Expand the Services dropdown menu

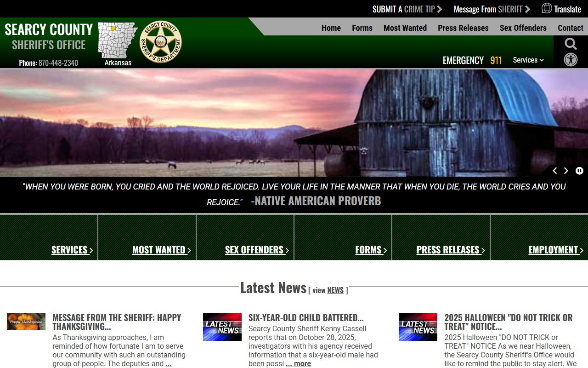pyautogui.click(x=528, y=60)
